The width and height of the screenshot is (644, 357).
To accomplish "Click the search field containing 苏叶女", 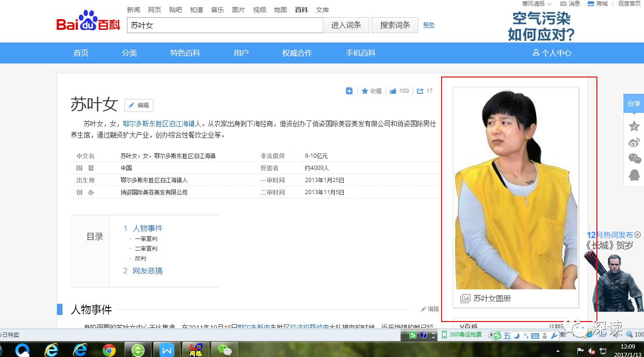I will [225, 25].
